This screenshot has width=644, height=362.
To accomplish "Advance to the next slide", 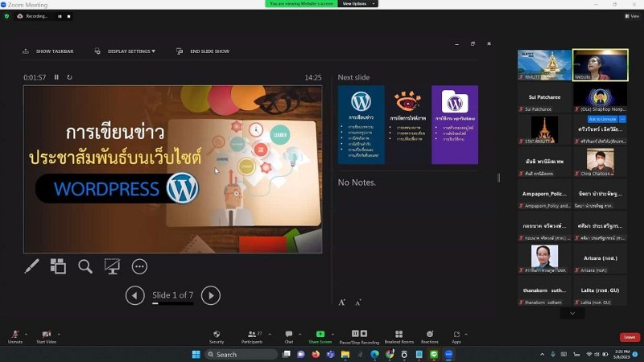I will (211, 295).
